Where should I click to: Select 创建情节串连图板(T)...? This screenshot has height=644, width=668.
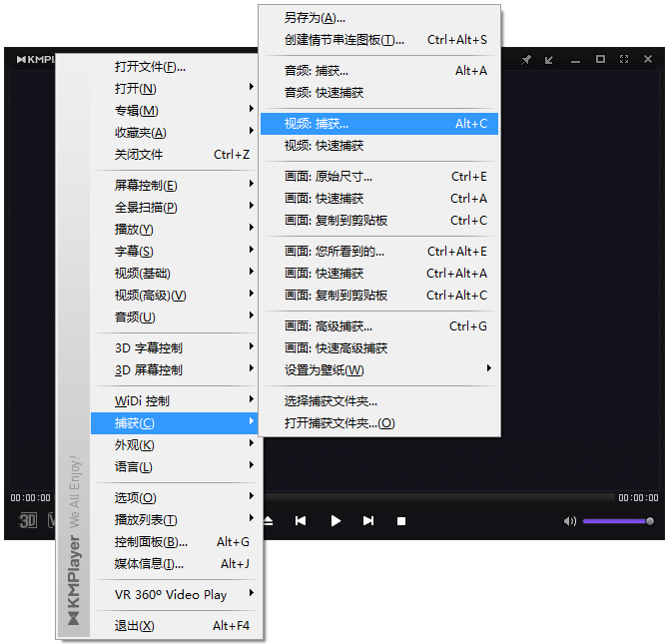pyautogui.click(x=379, y=40)
